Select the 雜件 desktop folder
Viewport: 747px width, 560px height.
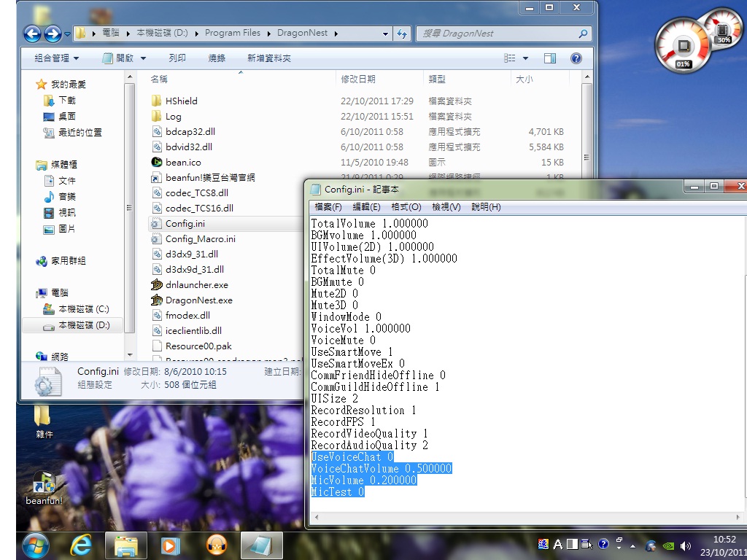pos(43,421)
